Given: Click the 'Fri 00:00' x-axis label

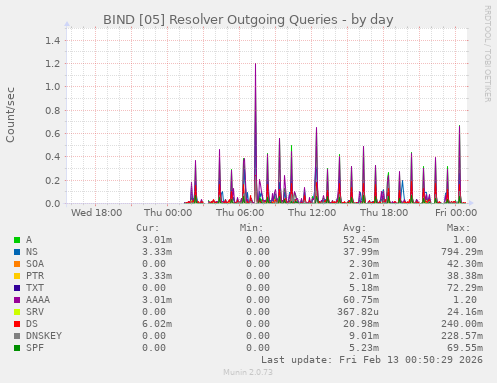Looking at the screenshot, I should [456, 213].
